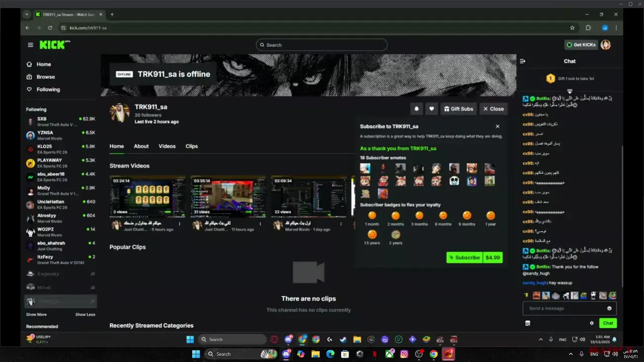Show more followed channels
Viewport: 644px width, 362px height.
pyautogui.click(x=36, y=315)
